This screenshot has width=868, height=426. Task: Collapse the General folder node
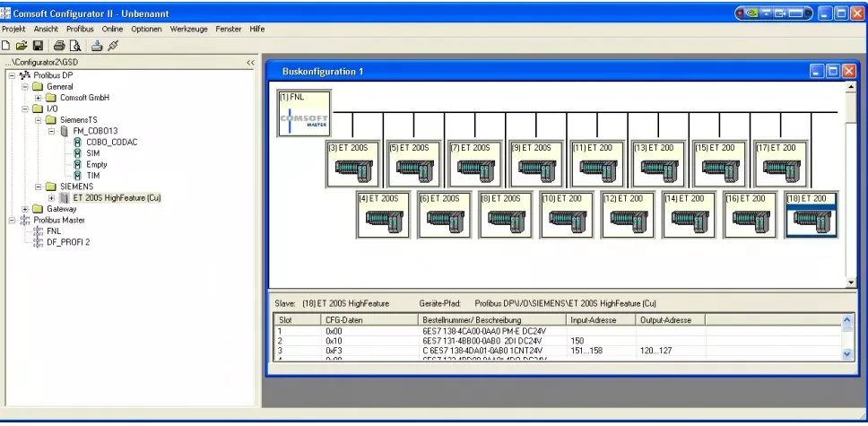[25, 86]
